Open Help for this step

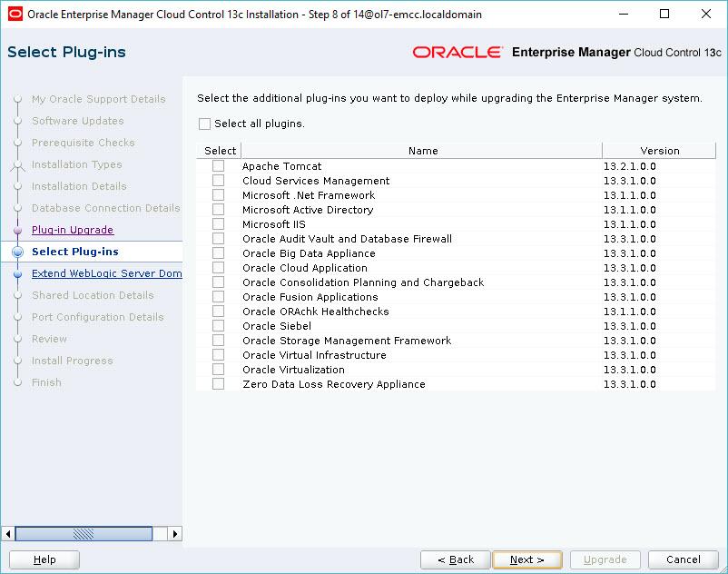click(x=44, y=559)
